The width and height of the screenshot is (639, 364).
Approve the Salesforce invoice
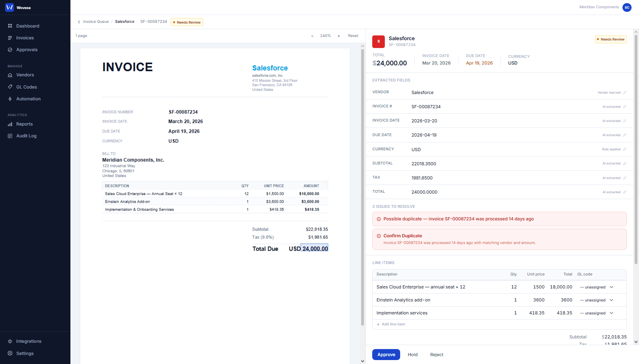(x=386, y=355)
